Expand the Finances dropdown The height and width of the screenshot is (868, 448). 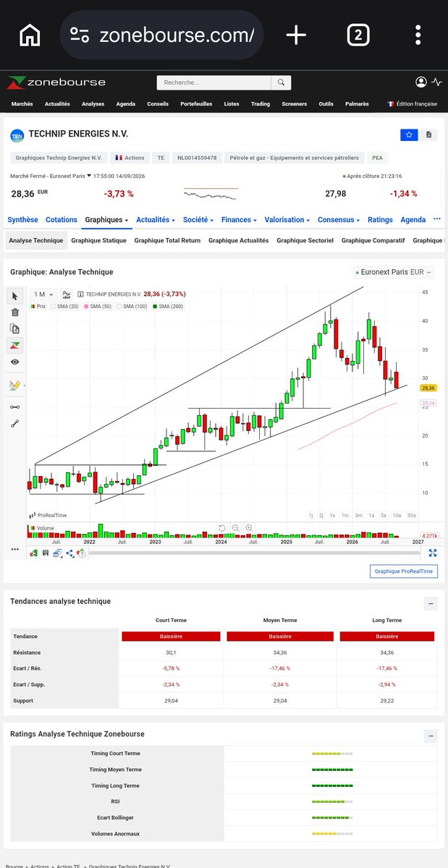click(239, 220)
